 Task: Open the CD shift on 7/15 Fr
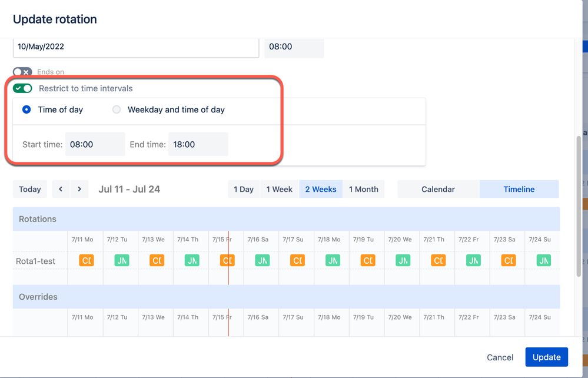[x=227, y=260]
